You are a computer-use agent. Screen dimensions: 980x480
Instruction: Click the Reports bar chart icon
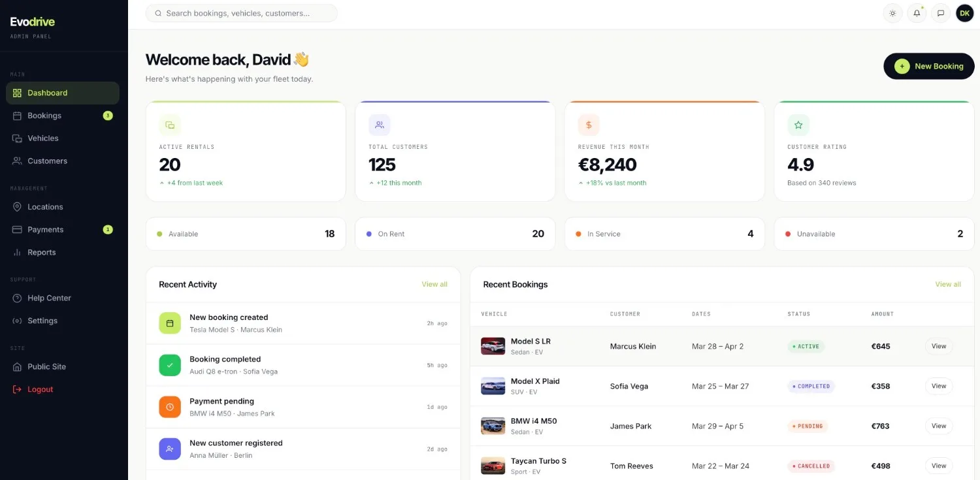(x=17, y=253)
